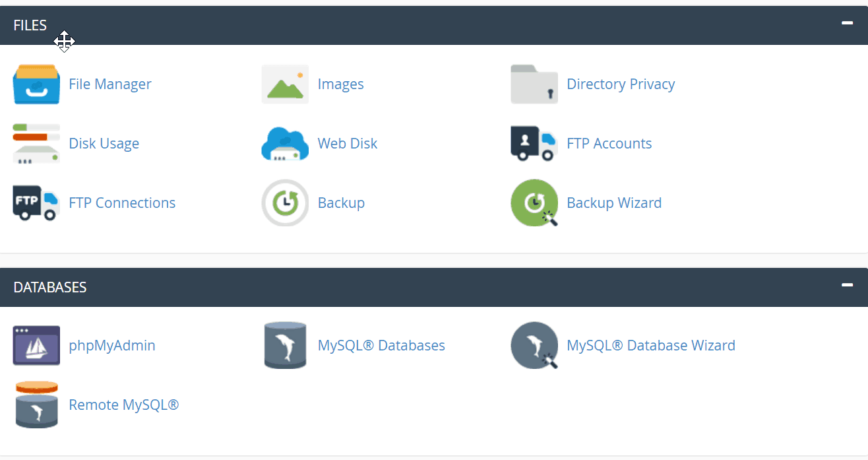Click the DATABASES section header title
This screenshot has height=460, width=868.
coord(50,287)
